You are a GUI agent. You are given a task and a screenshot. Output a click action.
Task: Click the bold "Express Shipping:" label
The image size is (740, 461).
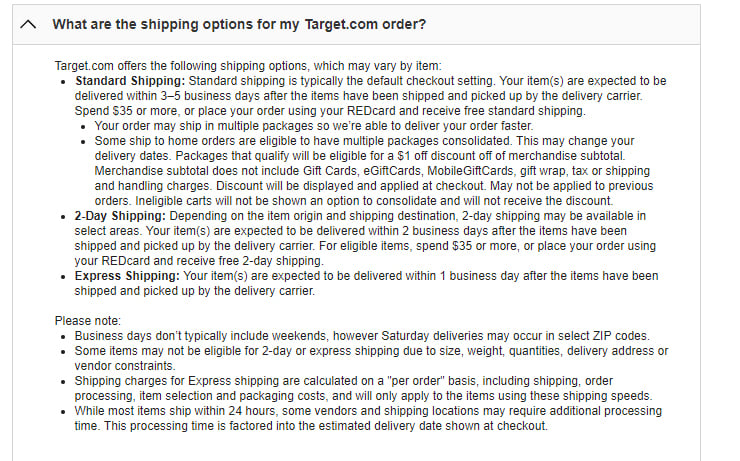127,276
